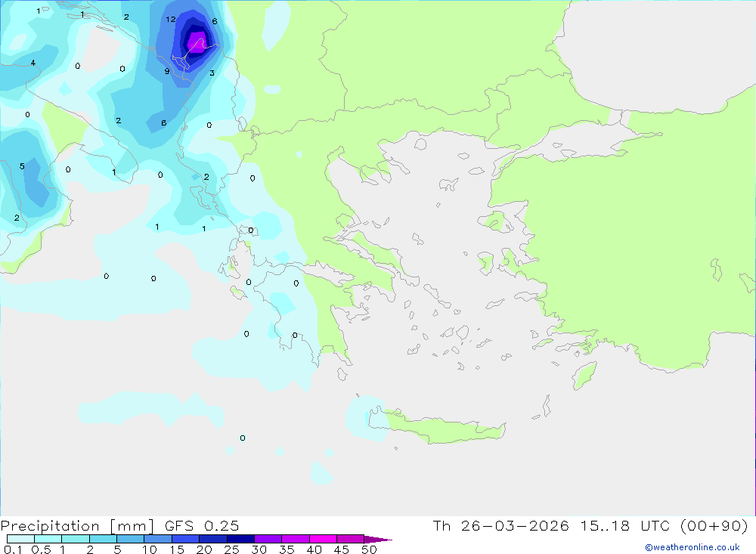
Task: Pick the 20–25 mm dark blue swatch
Action: [x=212, y=539]
